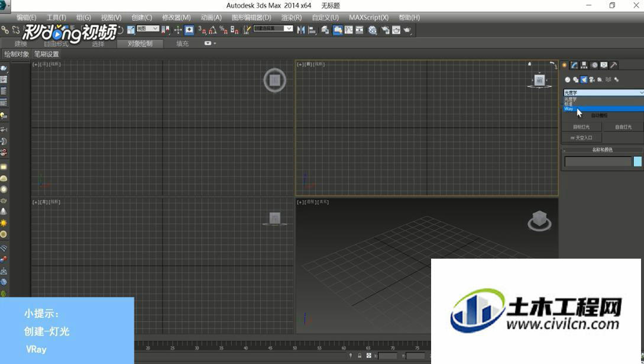Select the Create panel tab
The image size is (644, 364).
point(565,65)
